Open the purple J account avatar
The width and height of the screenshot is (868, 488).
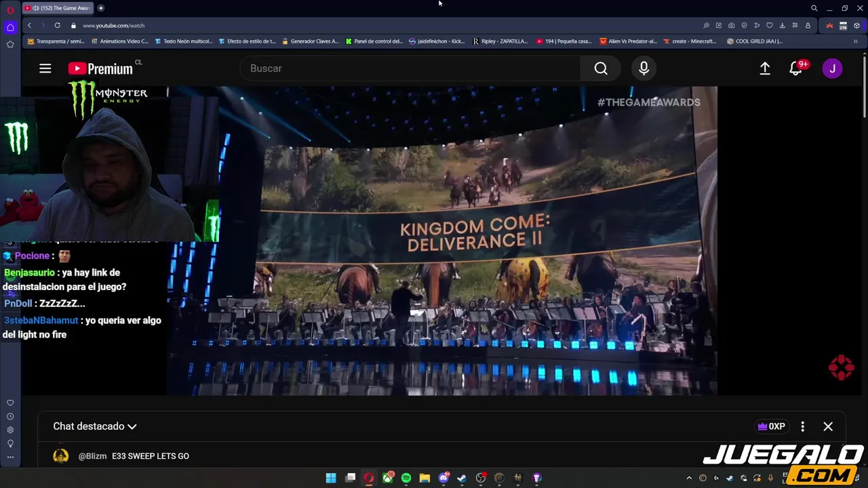click(832, 68)
